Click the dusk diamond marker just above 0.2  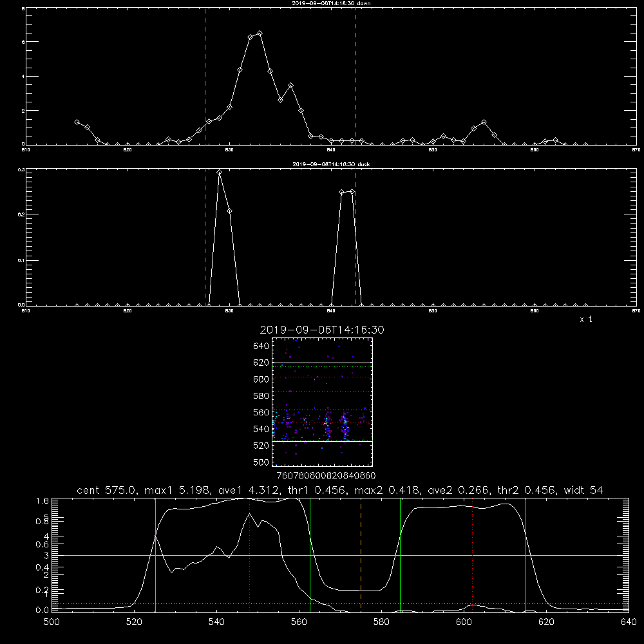[230, 211]
